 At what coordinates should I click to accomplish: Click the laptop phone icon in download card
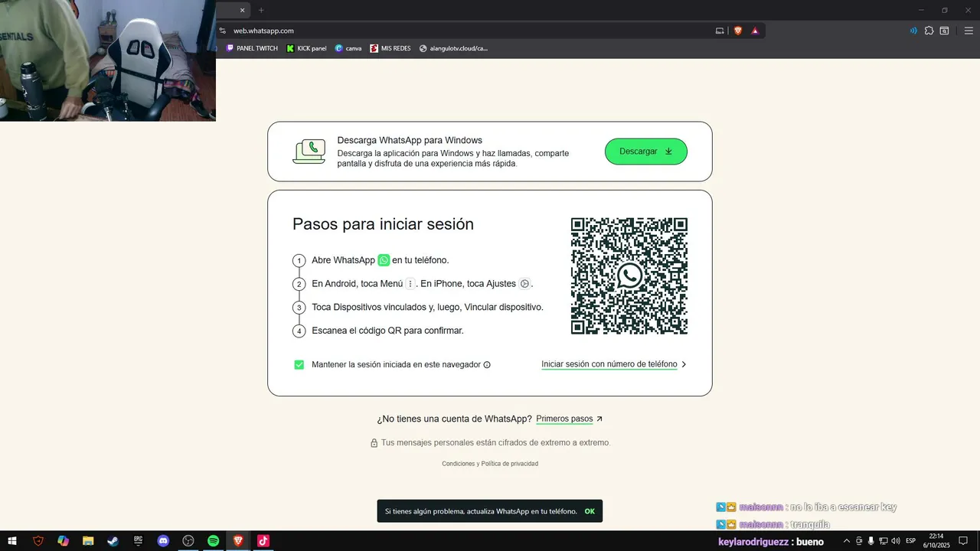click(309, 152)
